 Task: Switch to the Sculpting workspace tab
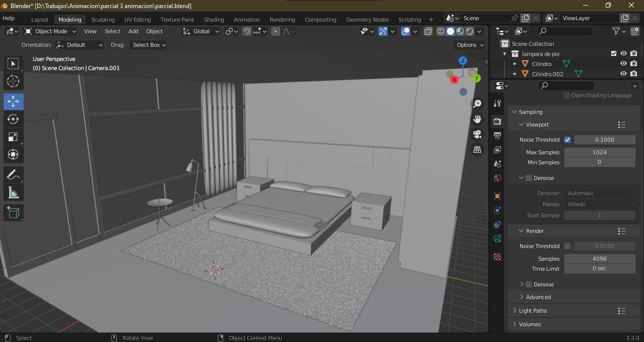click(103, 20)
